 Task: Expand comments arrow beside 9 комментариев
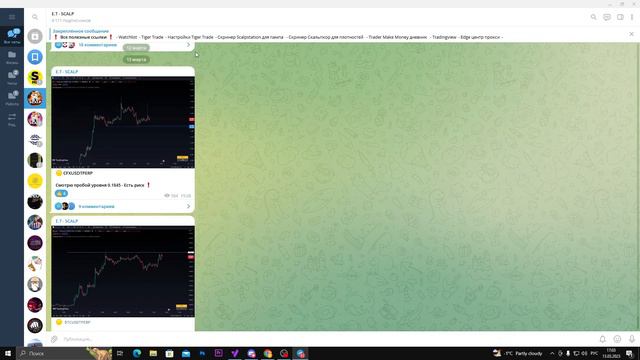pos(189,207)
